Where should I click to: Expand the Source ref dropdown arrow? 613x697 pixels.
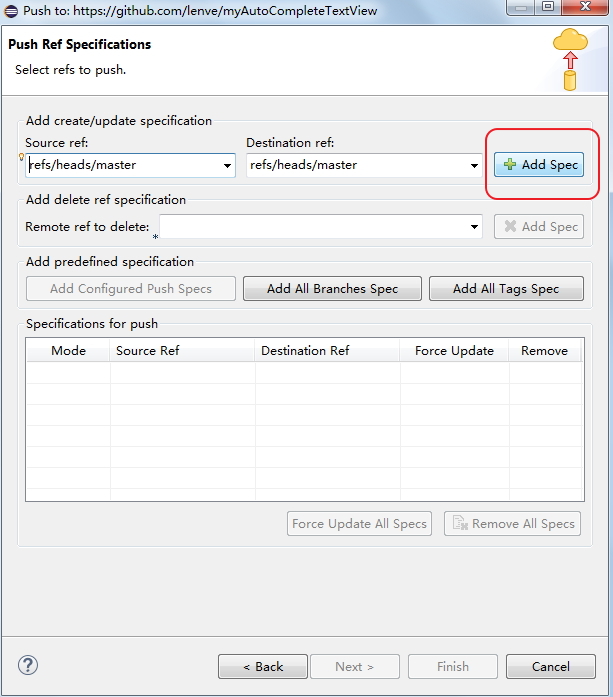tap(227, 165)
